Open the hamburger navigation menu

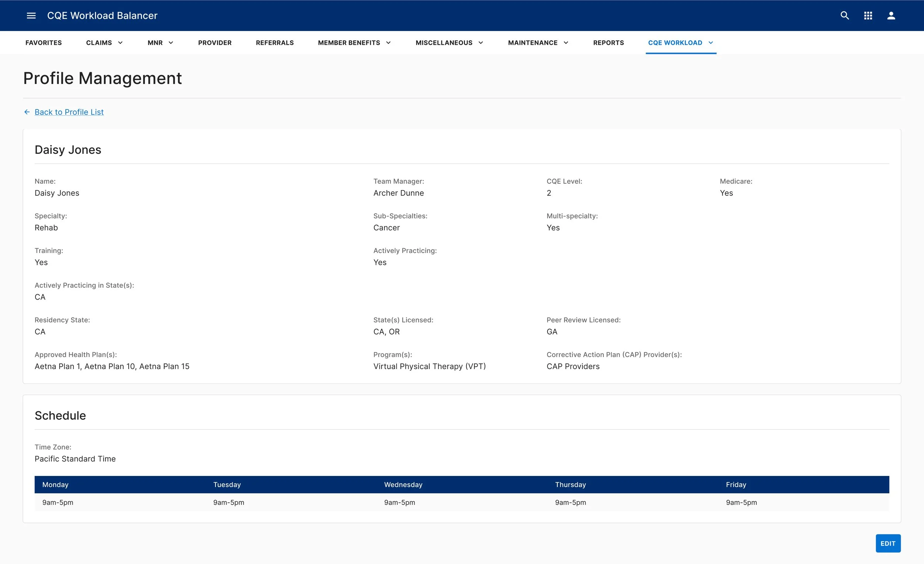pos(31,16)
